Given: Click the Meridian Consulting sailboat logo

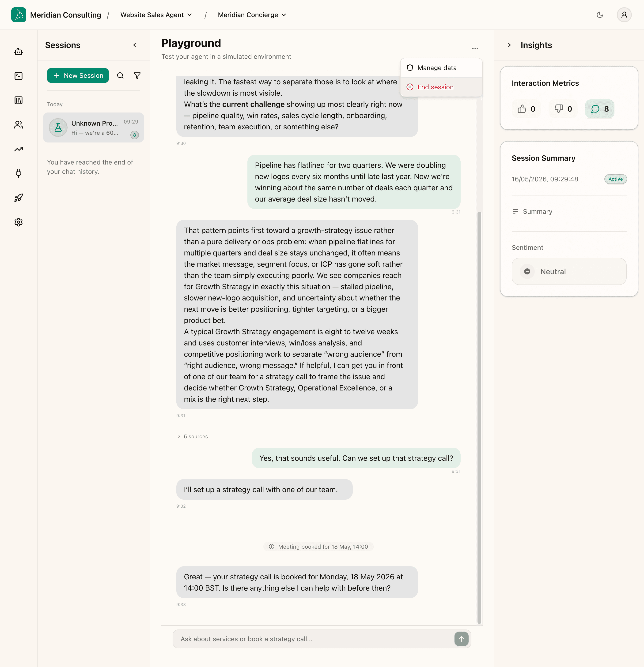Looking at the screenshot, I should pos(19,15).
